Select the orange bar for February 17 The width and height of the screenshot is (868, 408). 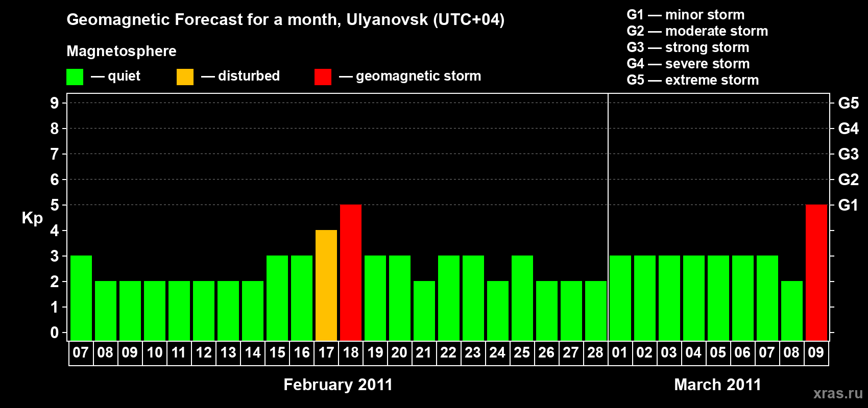[x=326, y=285]
